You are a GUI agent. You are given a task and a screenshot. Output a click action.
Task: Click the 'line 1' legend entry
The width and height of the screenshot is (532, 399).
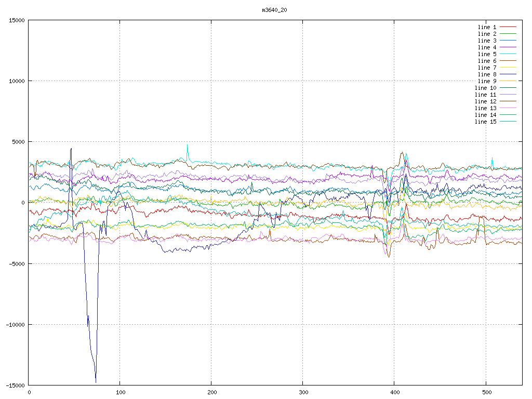point(487,27)
